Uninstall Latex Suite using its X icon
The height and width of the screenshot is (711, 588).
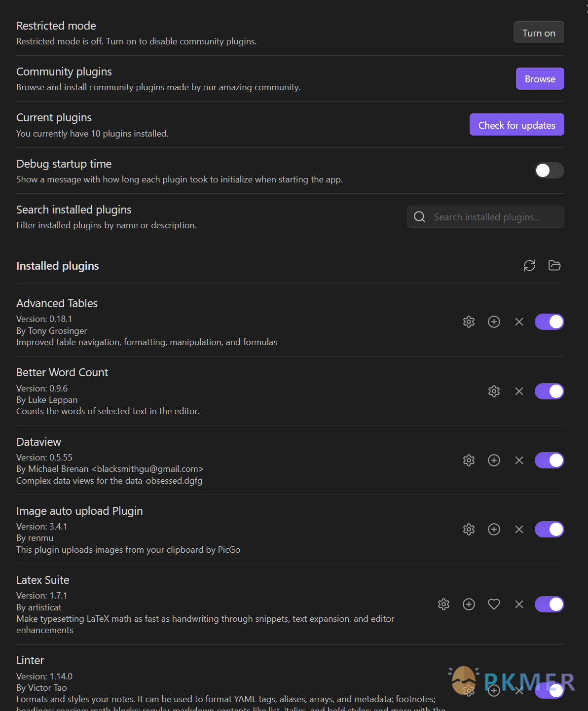point(519,604)
